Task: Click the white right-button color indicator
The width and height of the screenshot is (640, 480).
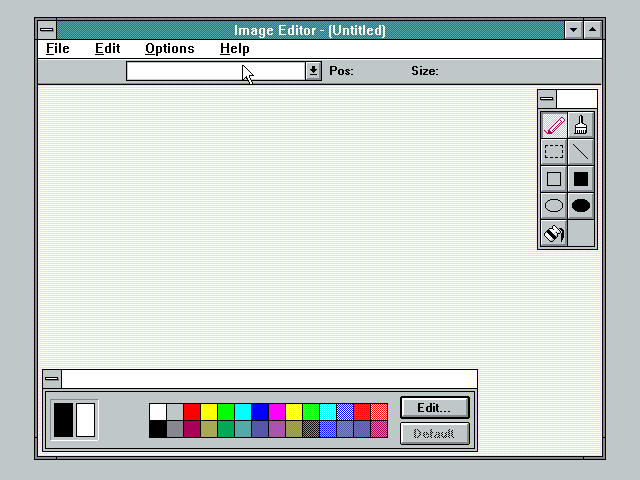Action: [85, 420]
